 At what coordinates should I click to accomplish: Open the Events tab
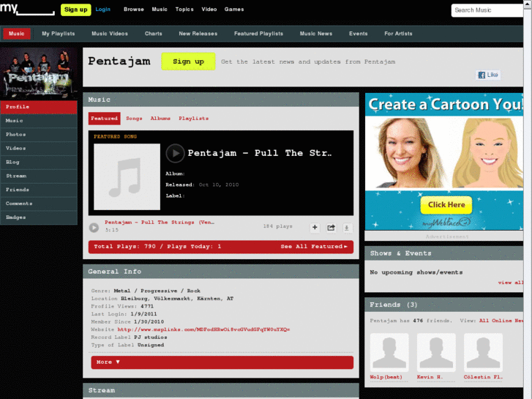point(359,34)
